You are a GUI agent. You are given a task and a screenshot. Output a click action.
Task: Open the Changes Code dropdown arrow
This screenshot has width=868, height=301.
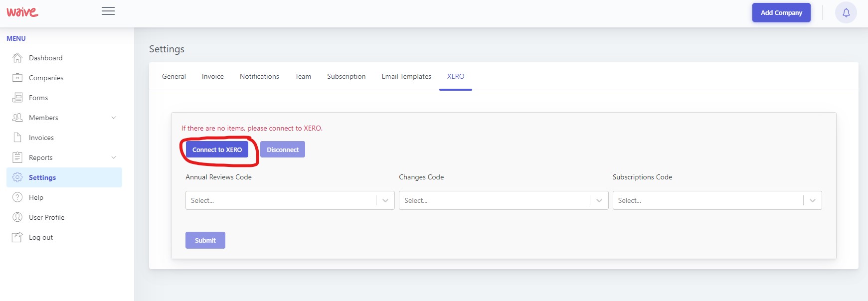click(x=599, y=200)
